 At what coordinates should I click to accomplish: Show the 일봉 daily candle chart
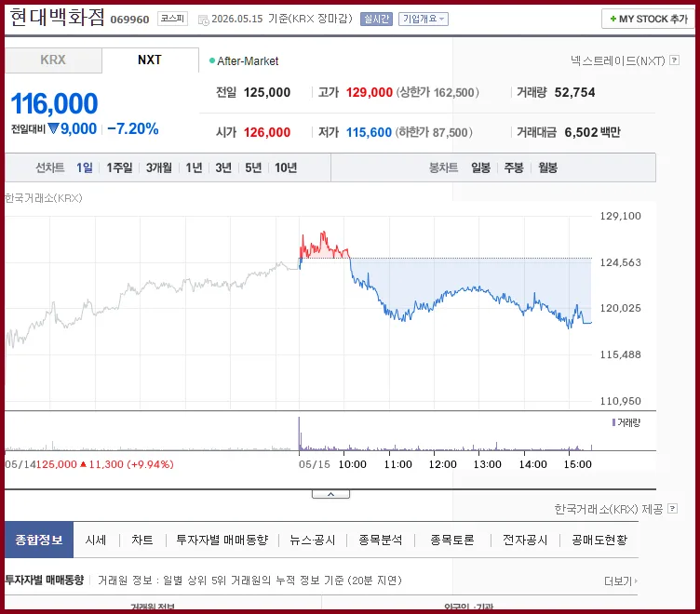point(481,167)
